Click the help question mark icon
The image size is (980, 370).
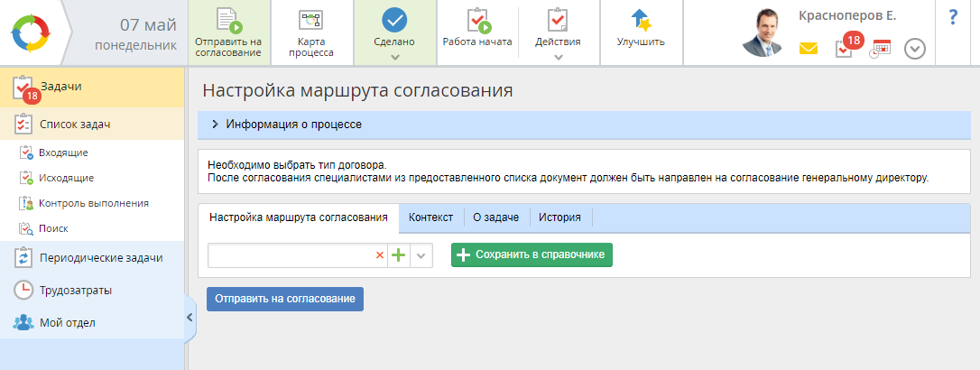(953, 17)
